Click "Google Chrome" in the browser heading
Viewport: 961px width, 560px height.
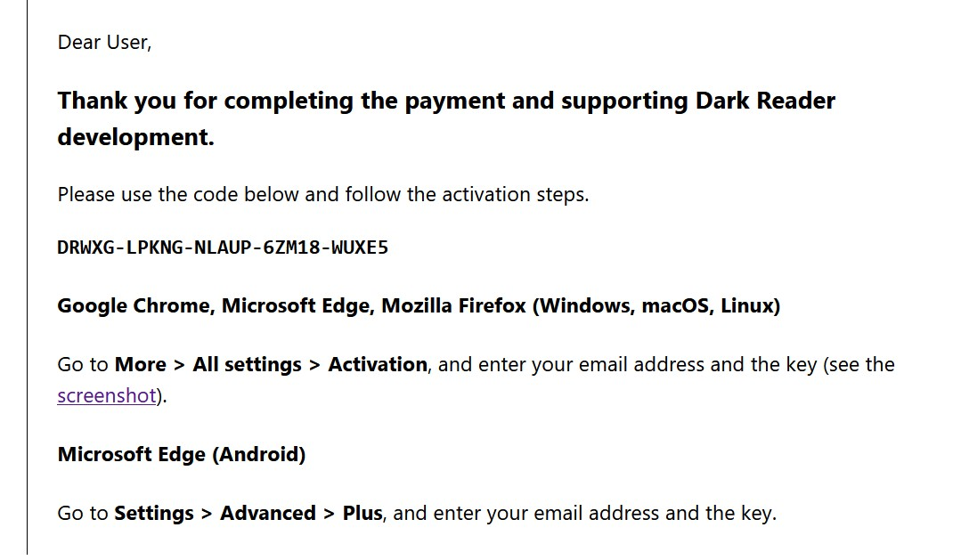click(134, 306)
